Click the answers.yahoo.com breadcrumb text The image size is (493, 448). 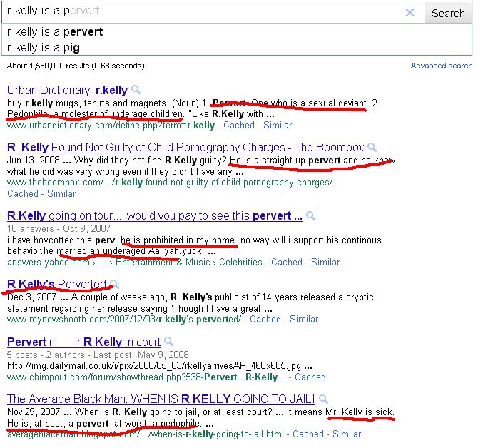pos(49,263)
